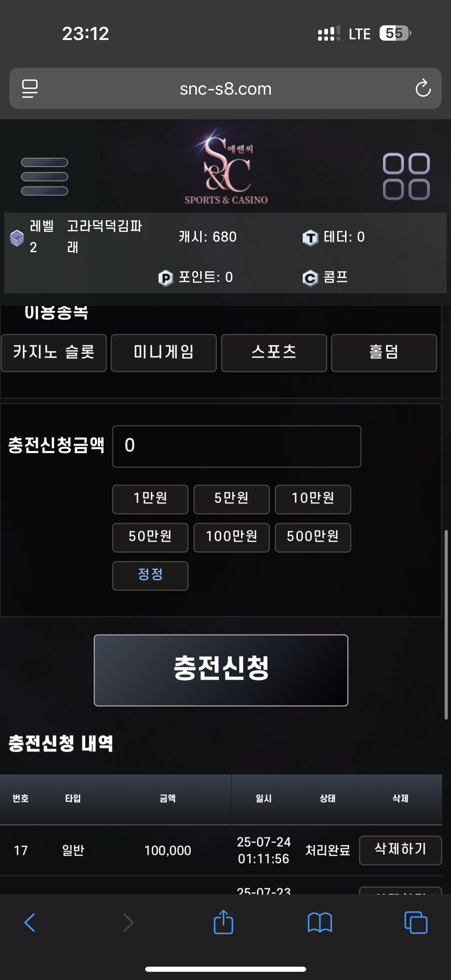Choose the 홀덤 category
The width and height of the screenshot is (451, 980).
coord(384,353)
